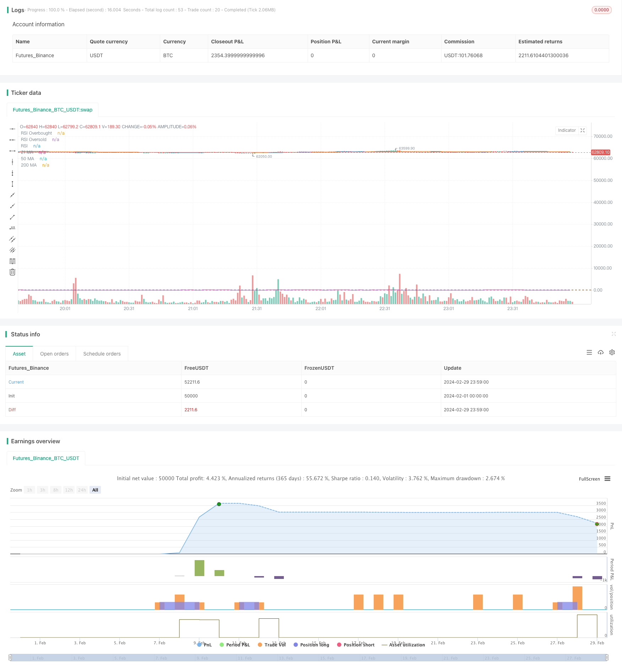Select the vertical line segment drawing tool
The image size is (622, 672).
pos(12,184)
